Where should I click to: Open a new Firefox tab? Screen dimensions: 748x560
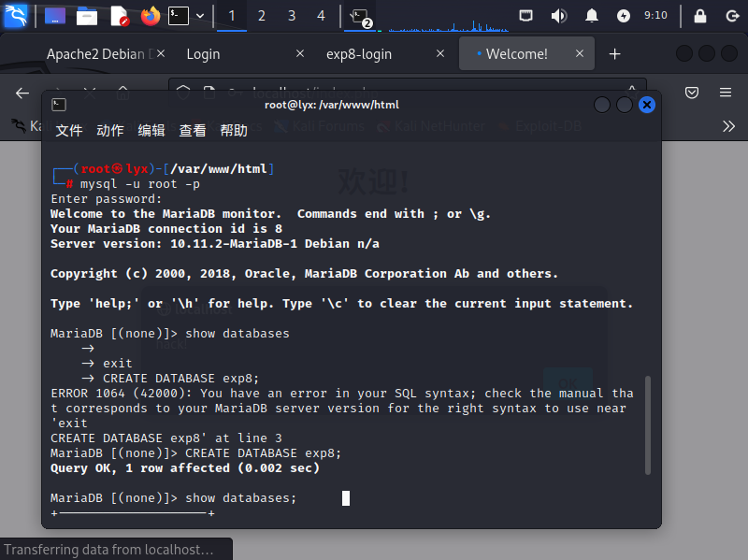click(615, 54)
